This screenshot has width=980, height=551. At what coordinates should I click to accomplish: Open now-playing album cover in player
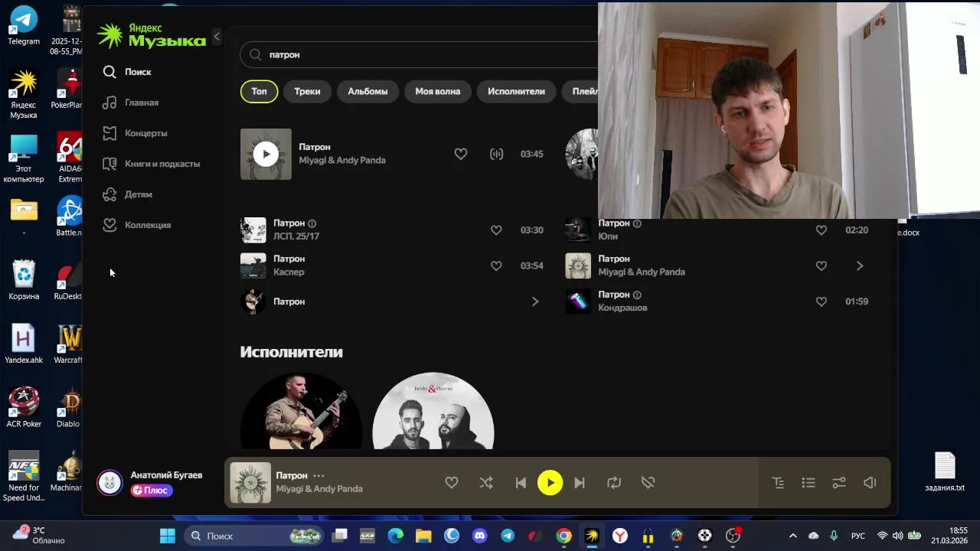coord(250,483)
